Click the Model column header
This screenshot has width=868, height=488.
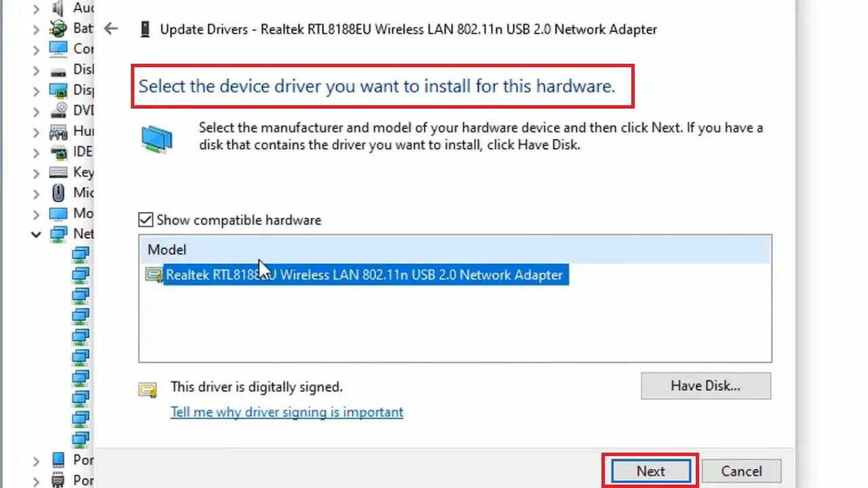point(166,249)
